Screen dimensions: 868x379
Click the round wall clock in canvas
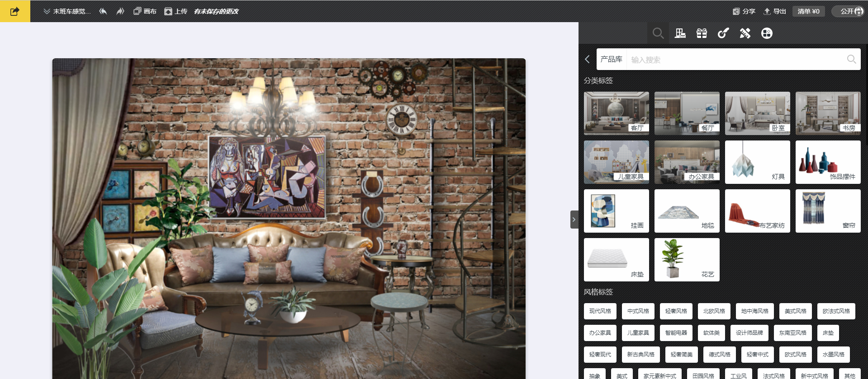(x=401, y=120)
